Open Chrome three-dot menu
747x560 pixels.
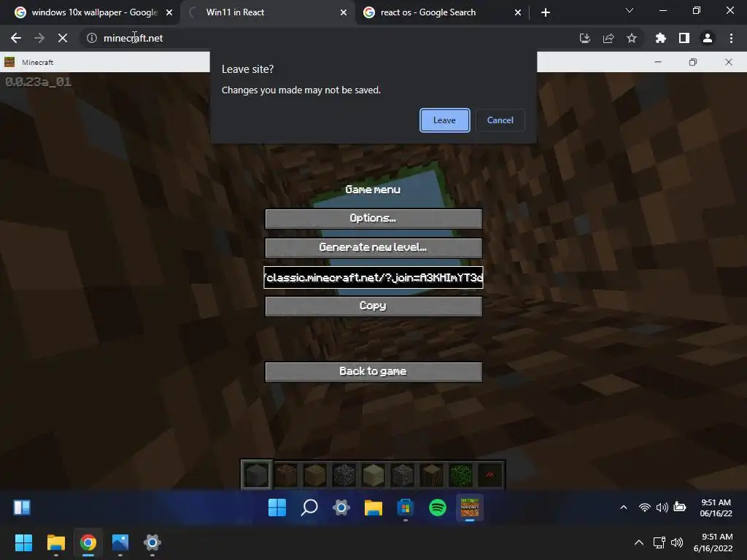(731, 38)
